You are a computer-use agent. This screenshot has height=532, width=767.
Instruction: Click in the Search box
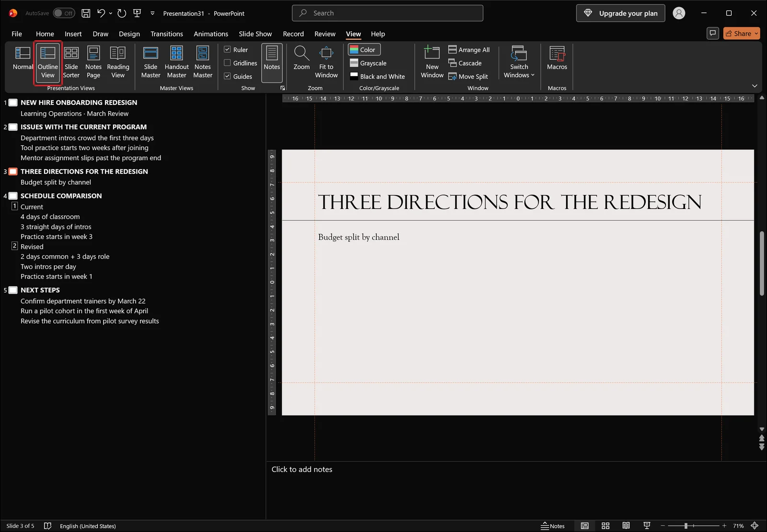coord(387,13)
